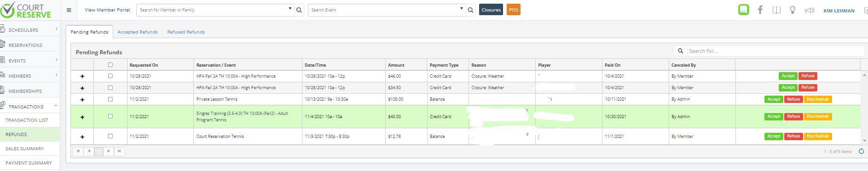
Task: Switch to Accepted Refunds tab
Action: (x=138, y=32)
